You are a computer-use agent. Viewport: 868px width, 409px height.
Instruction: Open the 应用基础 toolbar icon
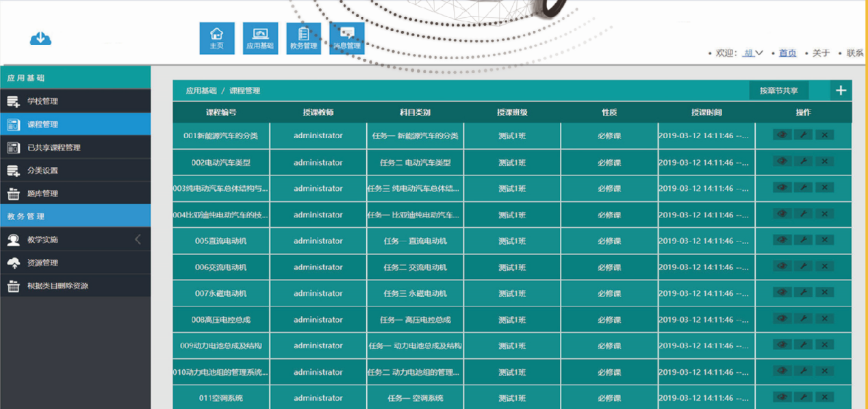[260, 38]
